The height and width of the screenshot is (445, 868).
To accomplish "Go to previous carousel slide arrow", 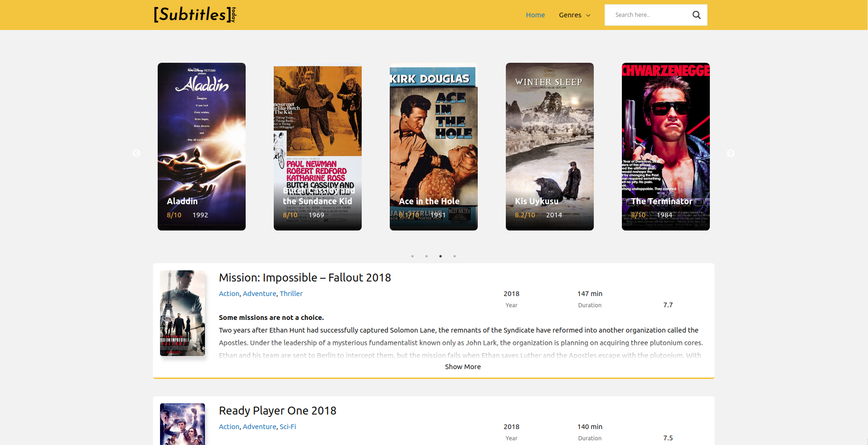I will click(136, 153).
